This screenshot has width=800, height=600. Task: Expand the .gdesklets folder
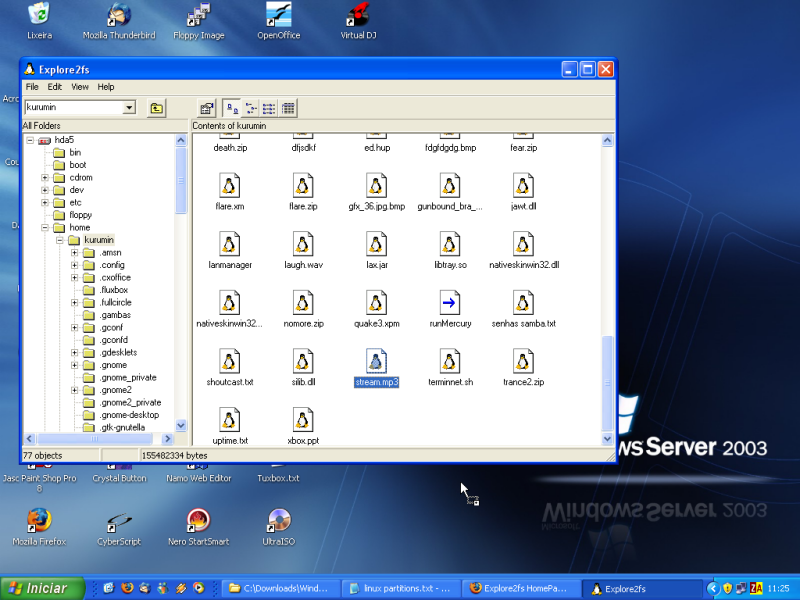click(74, 353)
